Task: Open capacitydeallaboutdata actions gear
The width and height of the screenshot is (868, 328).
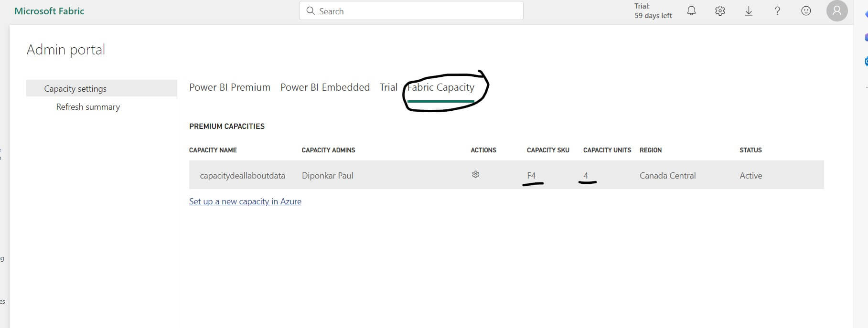Action: (x=475, y=174)
